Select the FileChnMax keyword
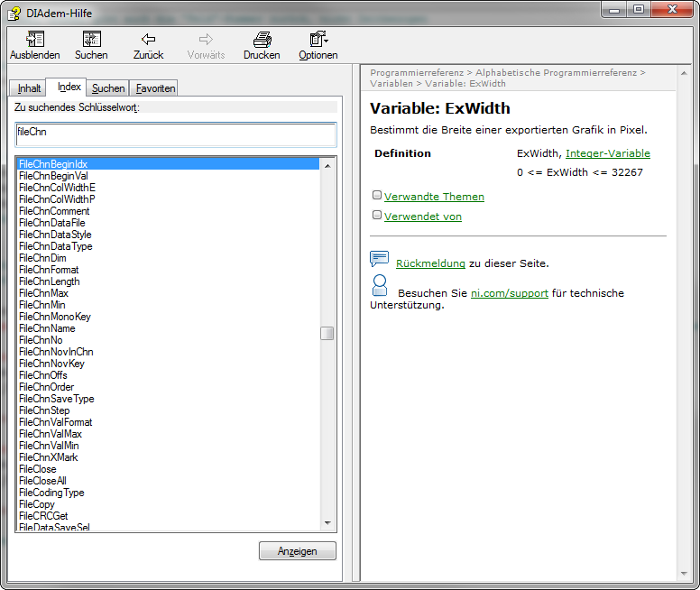The height and width of the screenshot is (590, 700). tap(43, 293)
